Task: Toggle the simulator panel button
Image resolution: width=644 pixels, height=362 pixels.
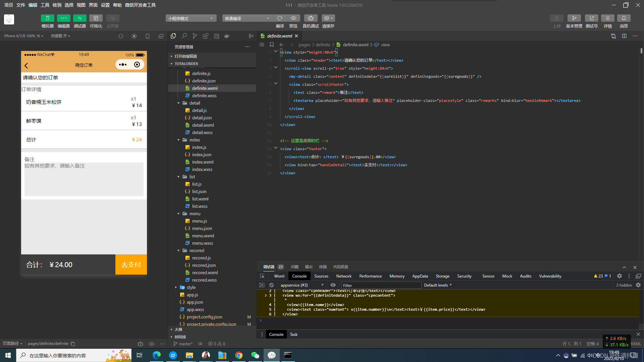Action: point(47,18)
